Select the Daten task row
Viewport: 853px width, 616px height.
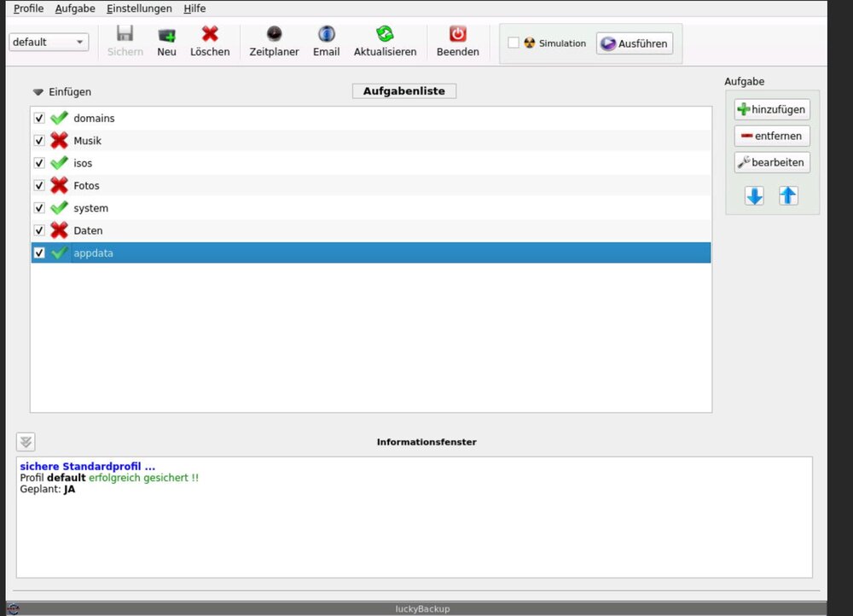[x=371, y=230]
